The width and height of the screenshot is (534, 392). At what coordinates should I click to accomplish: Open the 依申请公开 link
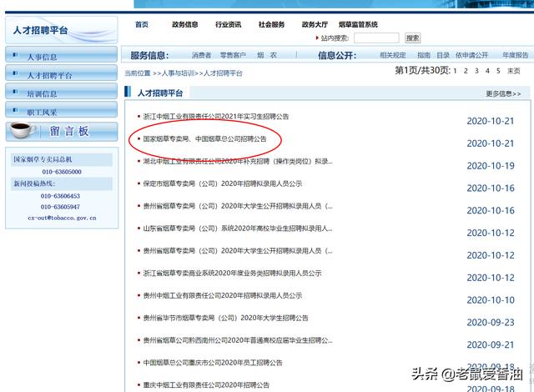point(472,55)
